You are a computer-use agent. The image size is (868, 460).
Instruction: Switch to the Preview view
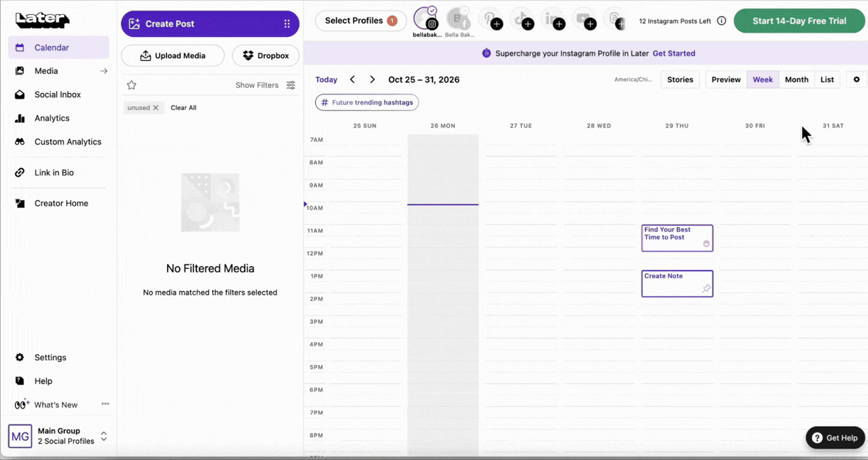pos(726,80)
